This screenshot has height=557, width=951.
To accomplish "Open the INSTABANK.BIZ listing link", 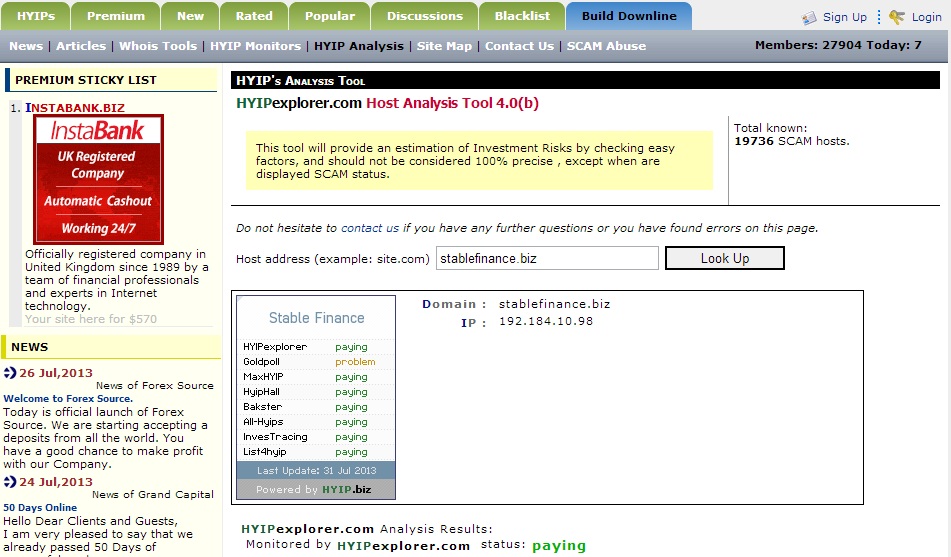I will (75, 107).
